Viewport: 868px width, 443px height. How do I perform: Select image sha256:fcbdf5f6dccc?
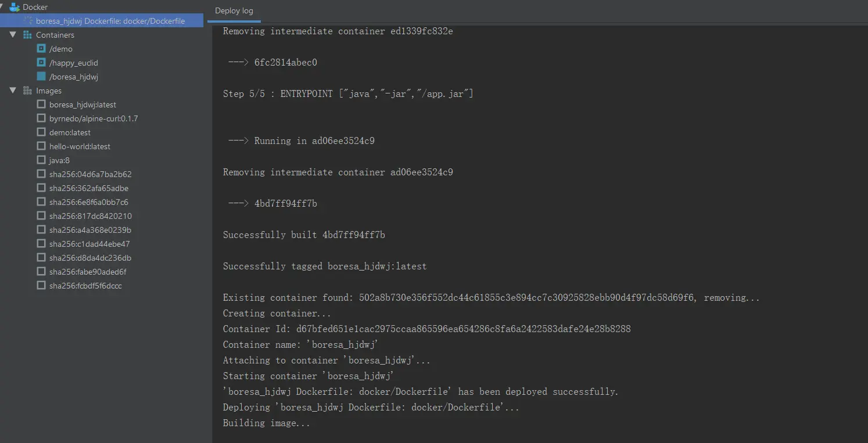(x=85, y=286)
